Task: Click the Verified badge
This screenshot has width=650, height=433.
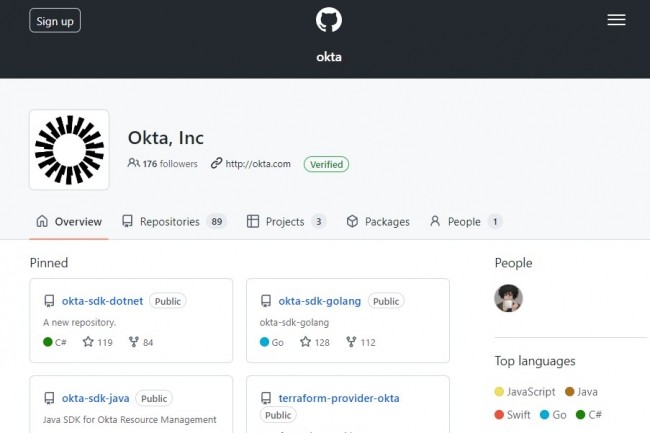Action: 326,164
